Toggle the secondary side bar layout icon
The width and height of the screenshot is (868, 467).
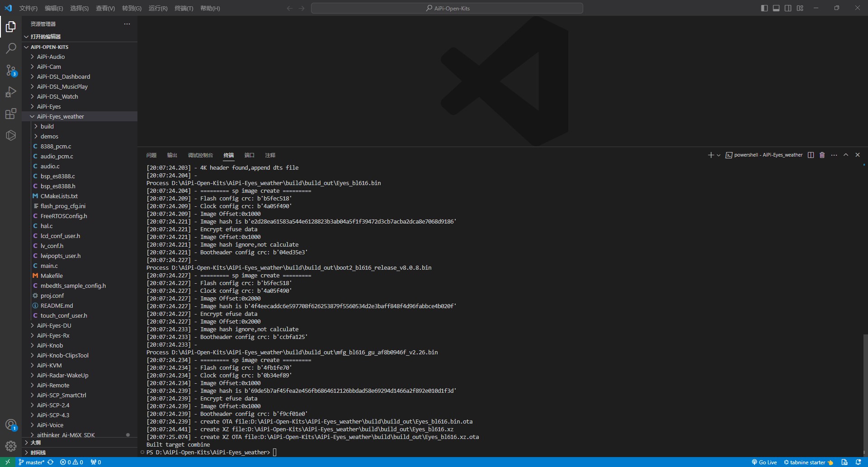[x=788, y=8]
